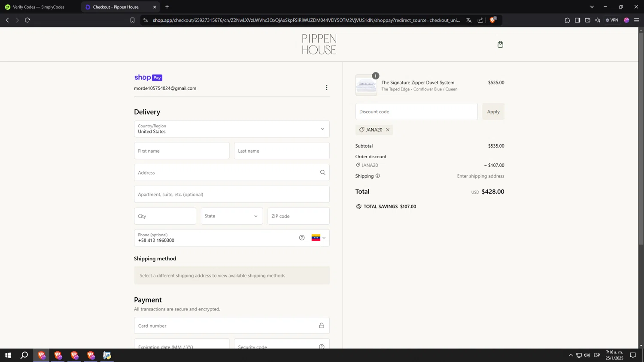Open the Shop Pay account options menu
The height and width of the screenshot is (362, 644).
pos(327,87)
